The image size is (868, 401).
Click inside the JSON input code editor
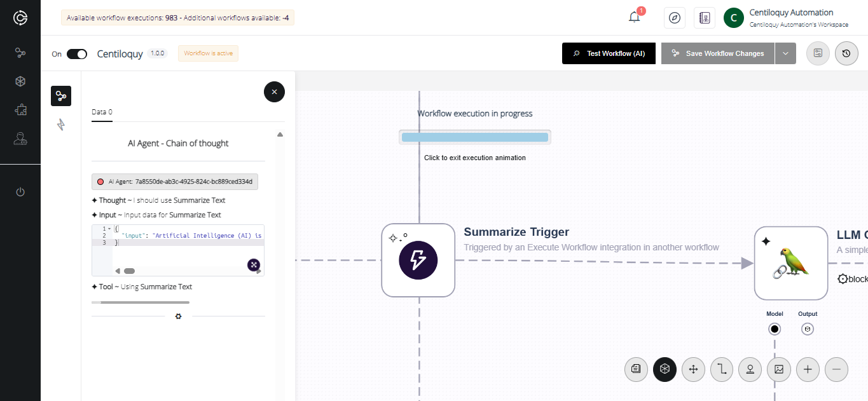pyautogui.click(x=177, y=250)
